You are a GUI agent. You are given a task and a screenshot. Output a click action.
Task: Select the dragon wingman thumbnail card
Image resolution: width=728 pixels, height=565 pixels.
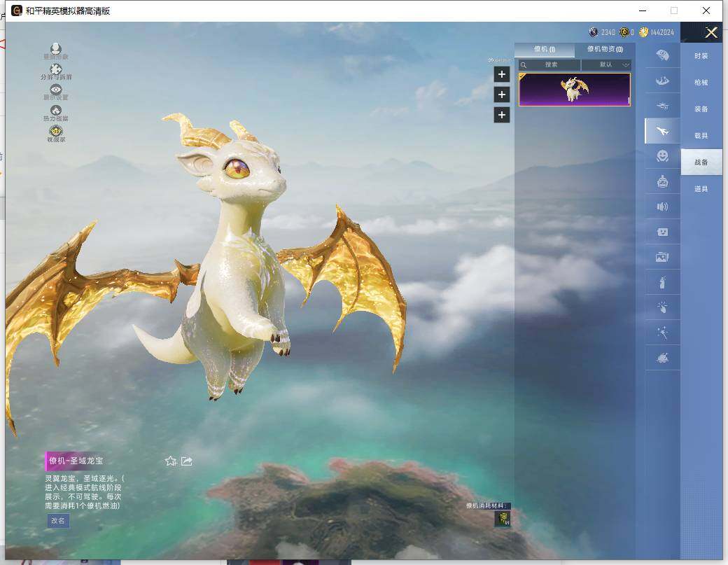574,90
